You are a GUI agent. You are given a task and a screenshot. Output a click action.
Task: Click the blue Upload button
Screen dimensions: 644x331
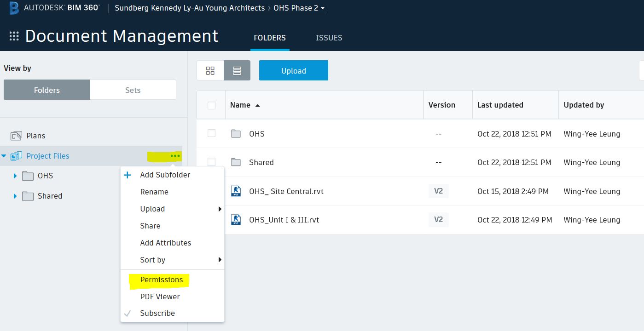click(294, 70)
